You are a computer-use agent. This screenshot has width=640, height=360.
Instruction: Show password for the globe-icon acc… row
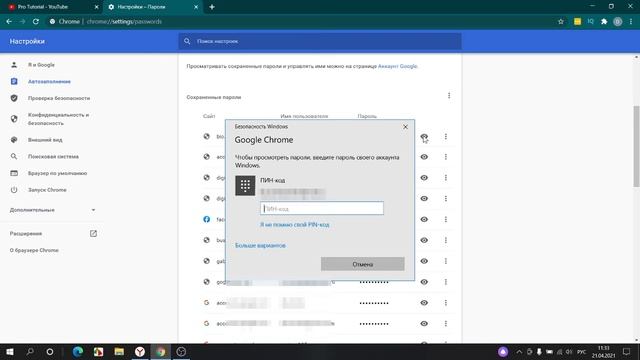[424, 157]
